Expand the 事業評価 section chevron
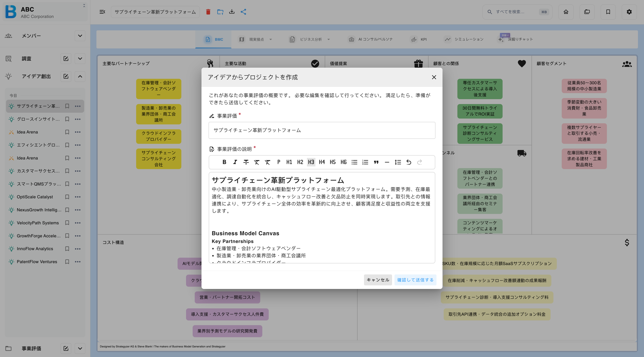Screen dimensions: 644x357 pyautogui.click(x=80, y=348)
